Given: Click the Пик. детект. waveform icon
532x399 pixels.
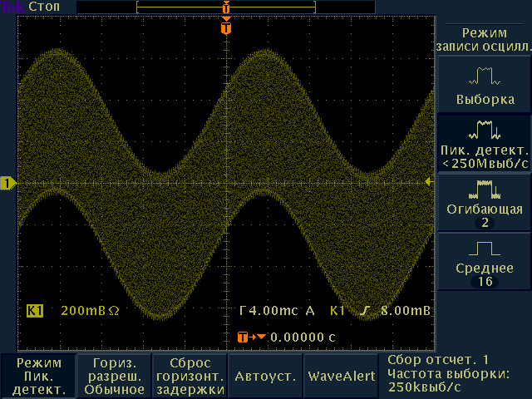Looking at the screenshot, I should [485, 130].
